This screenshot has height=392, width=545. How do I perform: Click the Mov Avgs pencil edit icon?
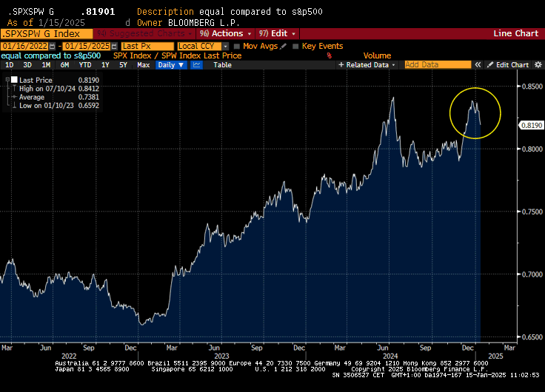(x=284, y=46)
